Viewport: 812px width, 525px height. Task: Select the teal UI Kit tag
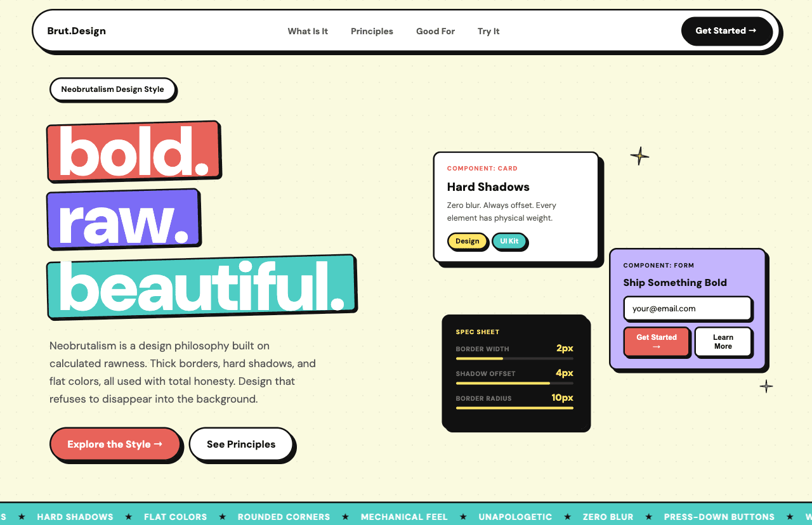point(509,241)
